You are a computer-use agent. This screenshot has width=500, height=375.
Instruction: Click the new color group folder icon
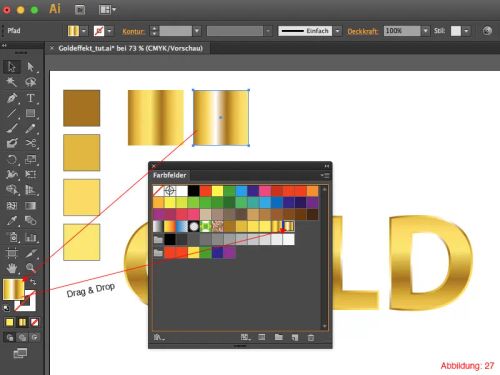[279, 337]
